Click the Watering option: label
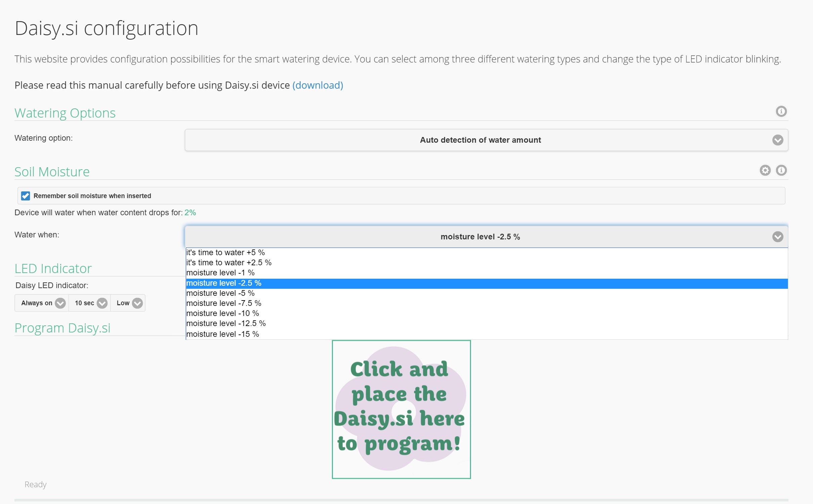 (x=43, y=138)
